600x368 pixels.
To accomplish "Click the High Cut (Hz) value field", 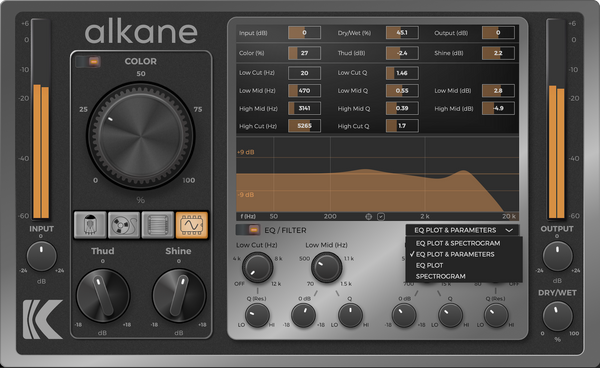I will (x=304, y=126).
